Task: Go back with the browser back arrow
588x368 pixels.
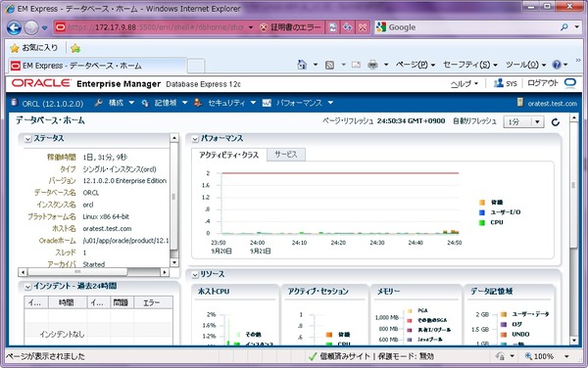Action: pos(15,27)
